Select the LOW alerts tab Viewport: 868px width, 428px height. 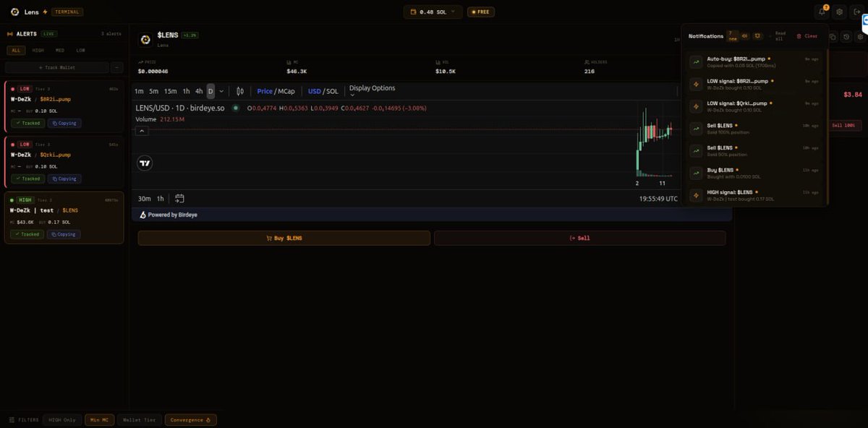point(80,51)
